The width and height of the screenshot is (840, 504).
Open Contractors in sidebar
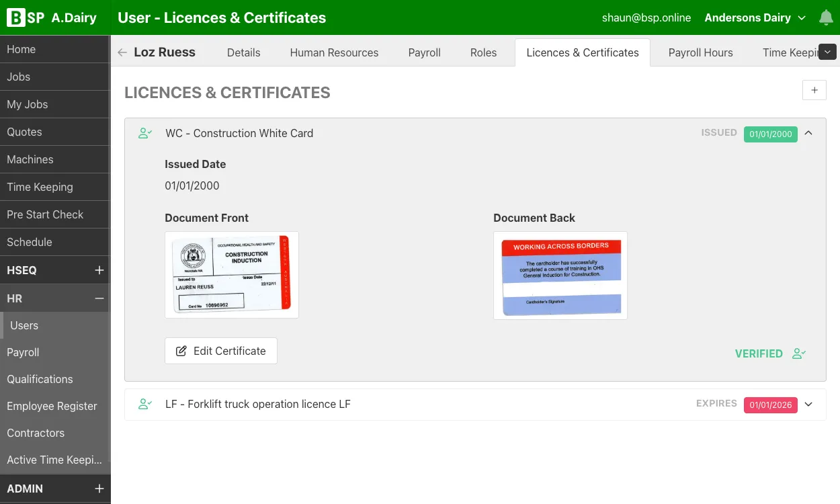click(x=54, y=433)
